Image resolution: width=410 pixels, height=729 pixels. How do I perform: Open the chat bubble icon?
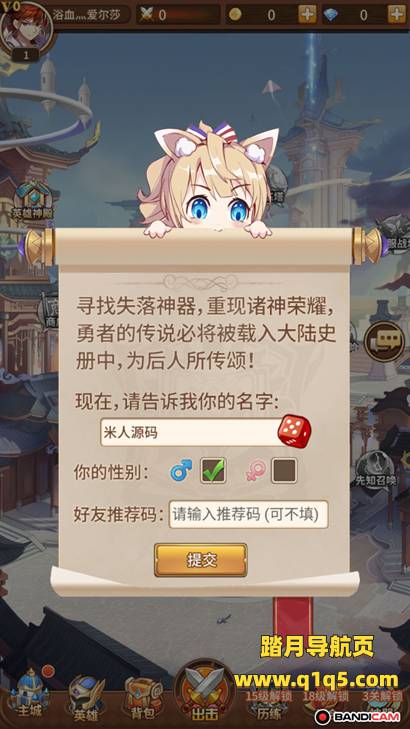pos(384,342)
